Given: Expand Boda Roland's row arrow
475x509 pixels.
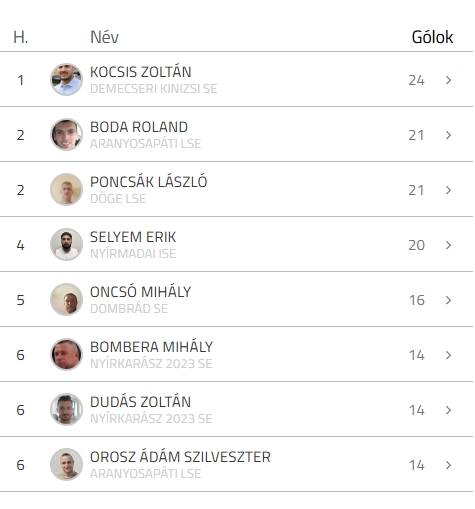Looking at the screenshot, I should coord(448,135).
